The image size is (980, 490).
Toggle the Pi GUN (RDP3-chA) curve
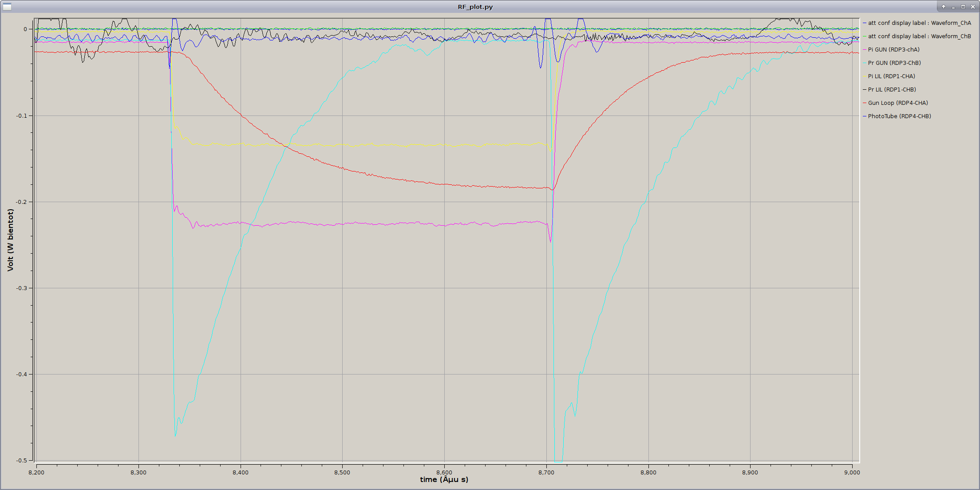click(893, 49)
